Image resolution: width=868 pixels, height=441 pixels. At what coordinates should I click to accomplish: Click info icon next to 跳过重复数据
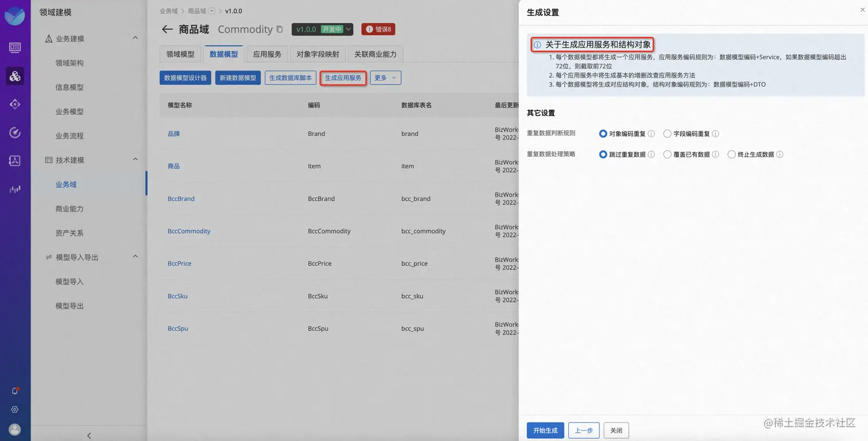pos(652,154)
